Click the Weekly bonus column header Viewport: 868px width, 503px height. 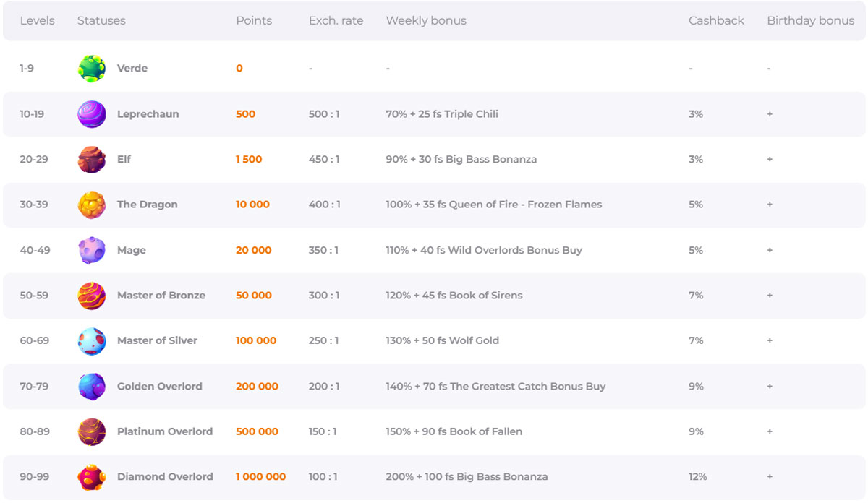pyautogui.click(x=426, y=20)
